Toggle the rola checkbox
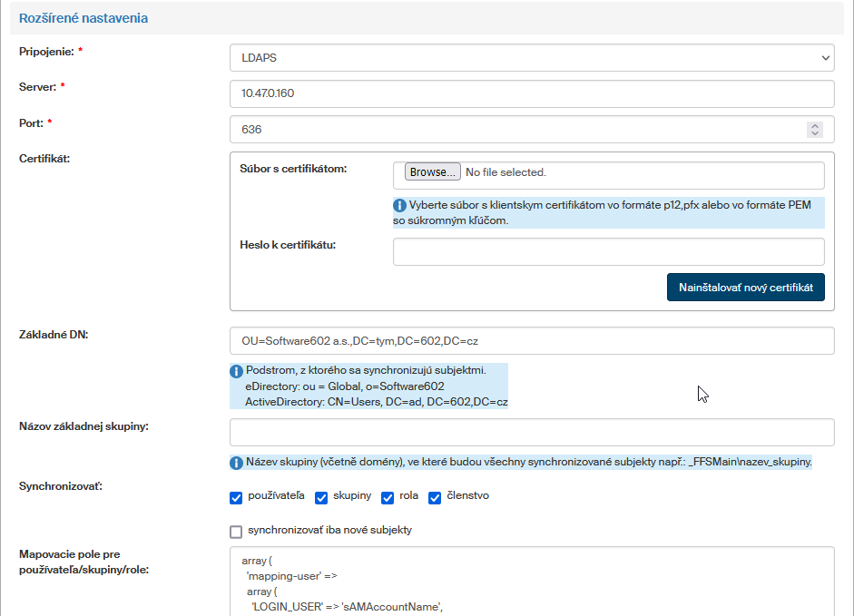Screen dimensions: 854x616 point(388,497)
